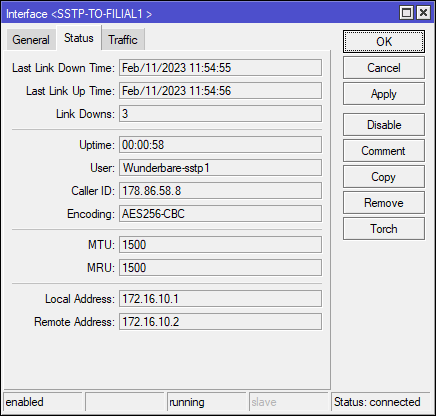Viewport: 436px width, 416px height.
Task: Switch to the General tab
Action: pyautogui.click(x=31, y=40)
